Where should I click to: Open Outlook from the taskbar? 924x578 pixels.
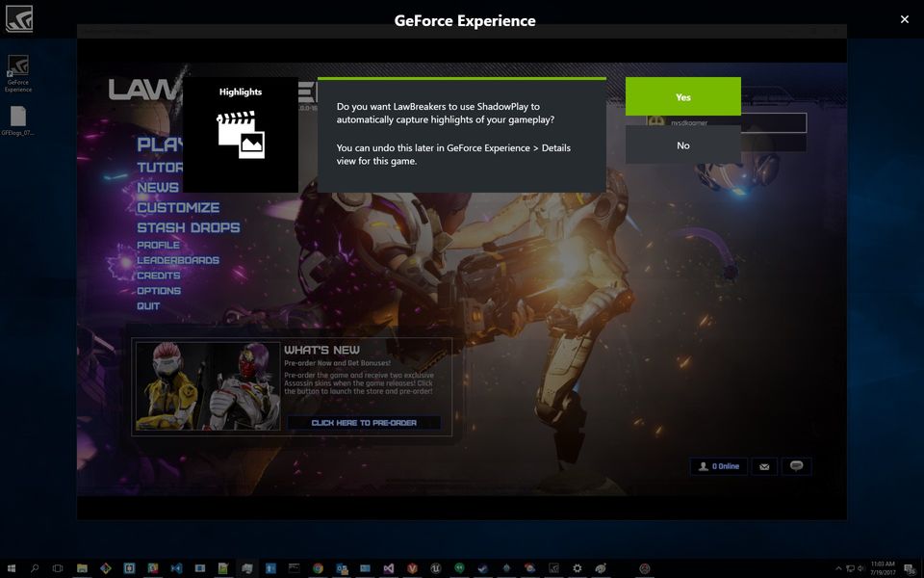341,568
